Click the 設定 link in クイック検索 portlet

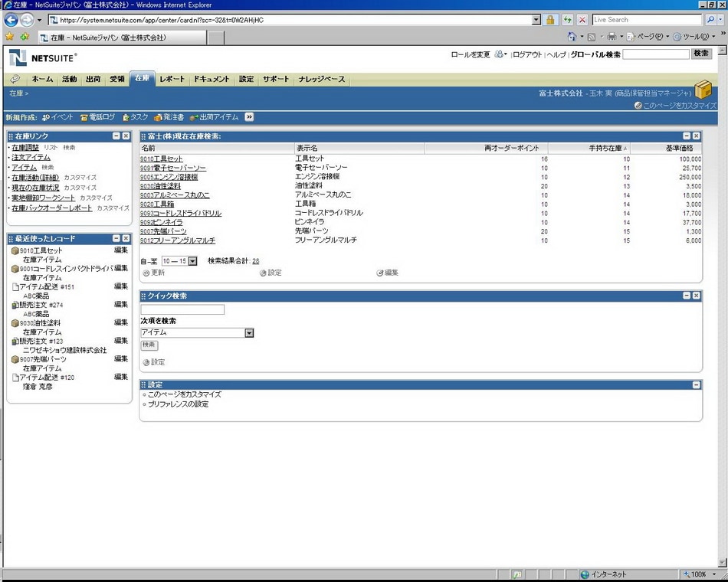tap(154, 362)
